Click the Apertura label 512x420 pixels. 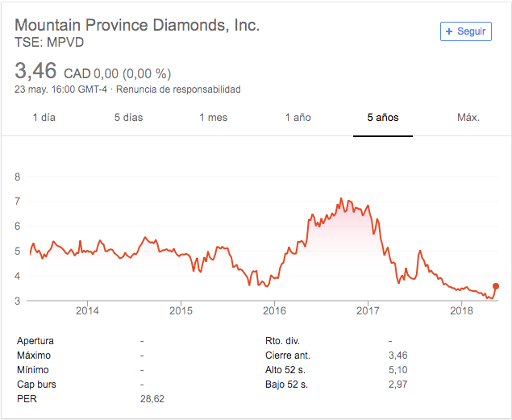pos(35,341)
